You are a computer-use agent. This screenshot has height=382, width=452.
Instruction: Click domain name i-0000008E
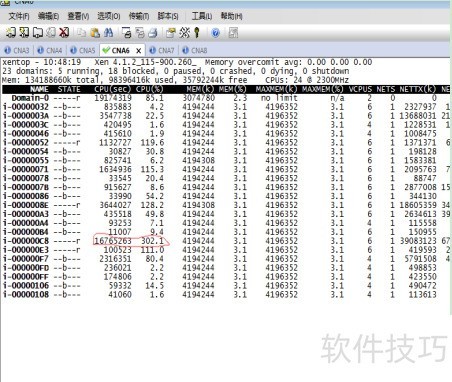click(x=26, y=205)
